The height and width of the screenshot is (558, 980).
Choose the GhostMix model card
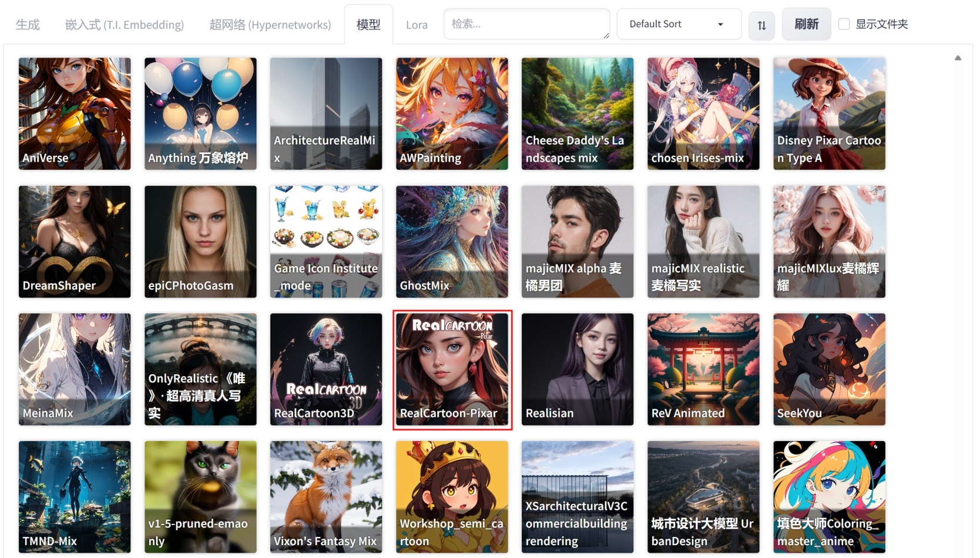(x=452, y=242)
